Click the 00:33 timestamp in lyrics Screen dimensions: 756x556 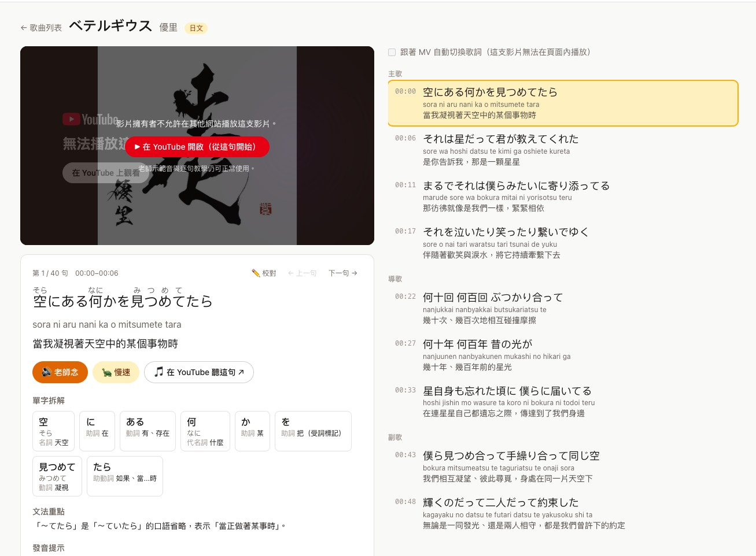(405, 390)
